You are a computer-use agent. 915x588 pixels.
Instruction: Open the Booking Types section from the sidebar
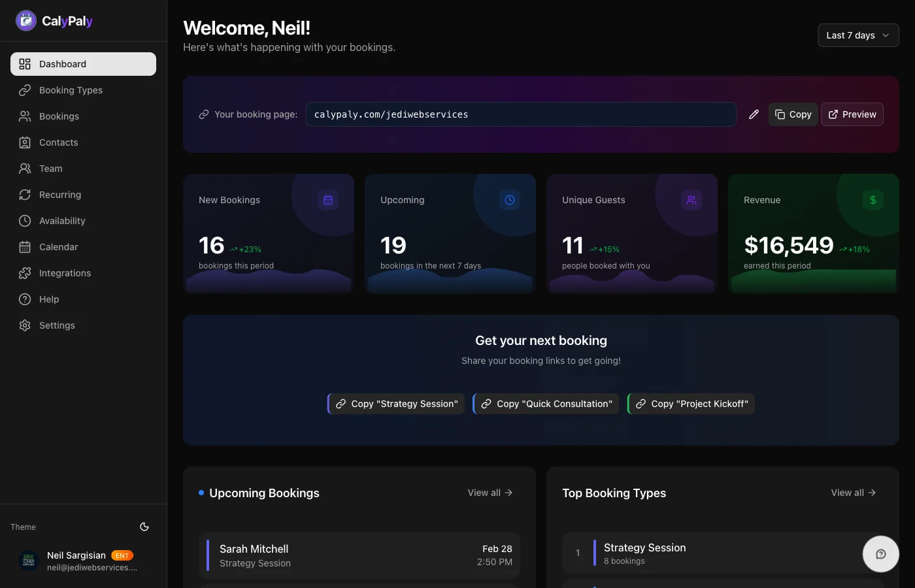[71, 90]
